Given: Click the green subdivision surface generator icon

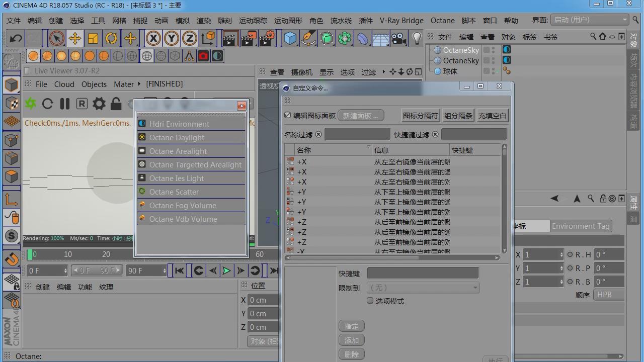Looking at the screenshot, I should tap(327, 38).
